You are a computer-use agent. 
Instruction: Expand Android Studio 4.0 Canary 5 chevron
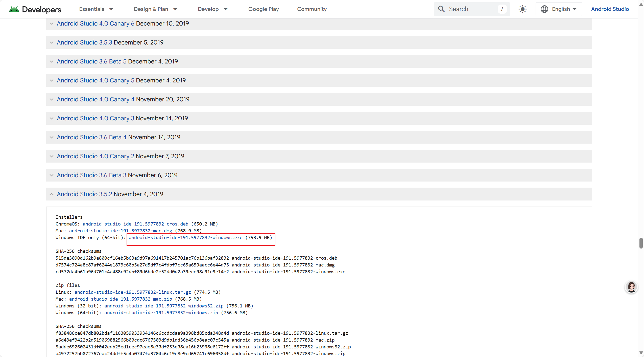coord(52,80)
